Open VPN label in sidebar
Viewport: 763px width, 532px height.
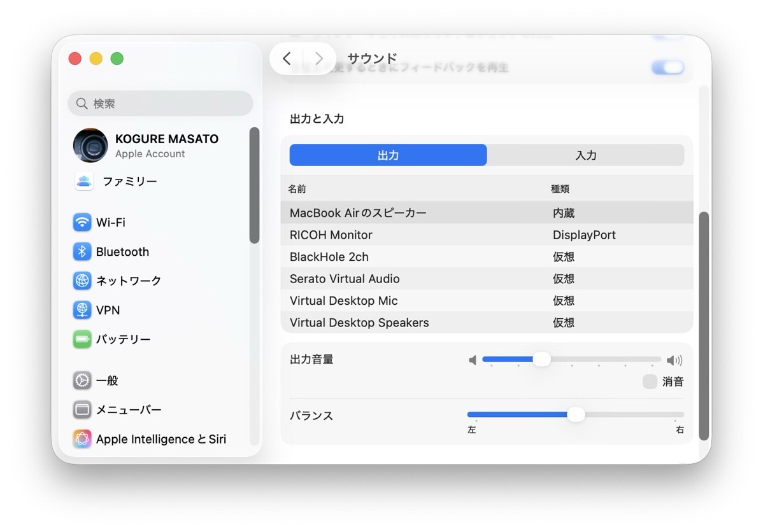coord(108,310)
